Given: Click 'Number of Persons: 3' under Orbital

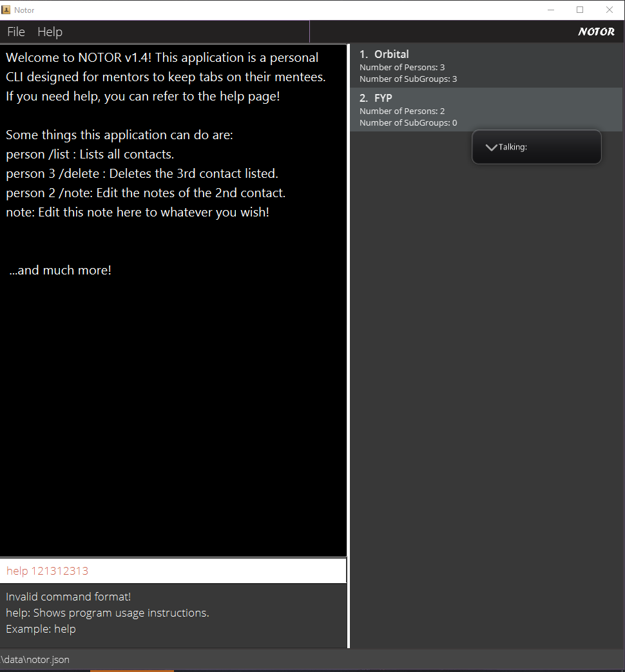Looking at the screenshot, I should (x=402, y=67).
